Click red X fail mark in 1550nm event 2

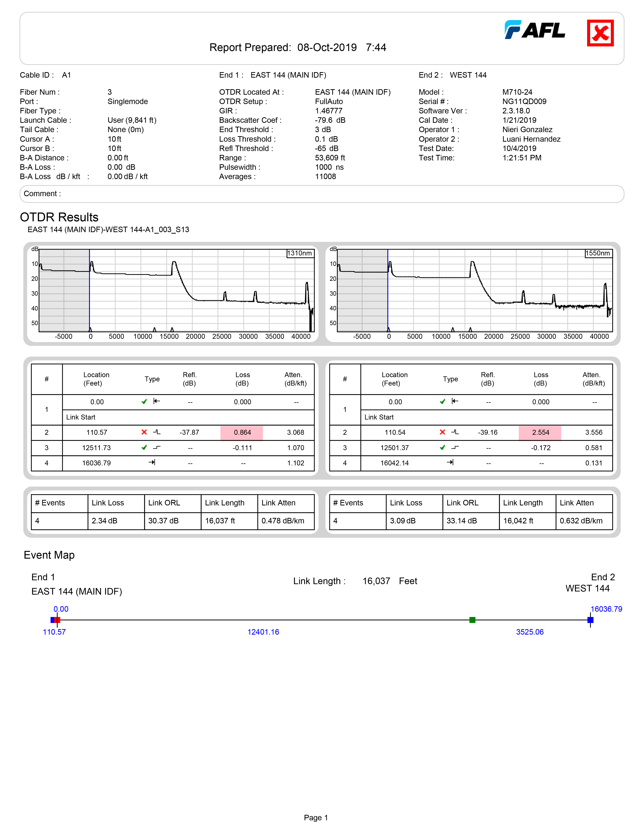click(x=442, y=432)
